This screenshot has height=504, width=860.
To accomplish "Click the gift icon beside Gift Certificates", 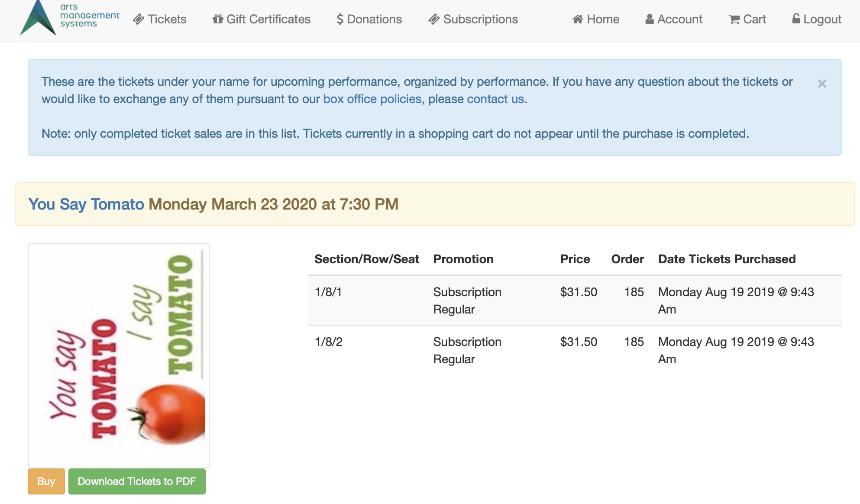I will tap(218, 19).
